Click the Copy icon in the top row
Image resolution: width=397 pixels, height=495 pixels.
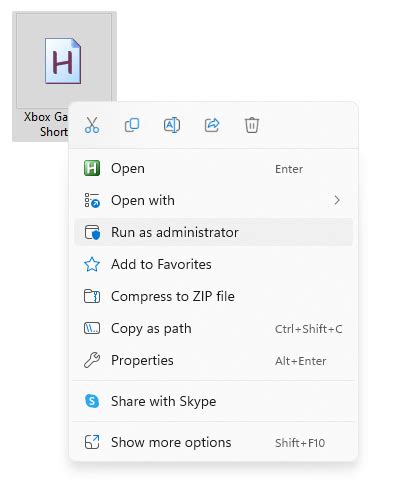tap(132, 125)
